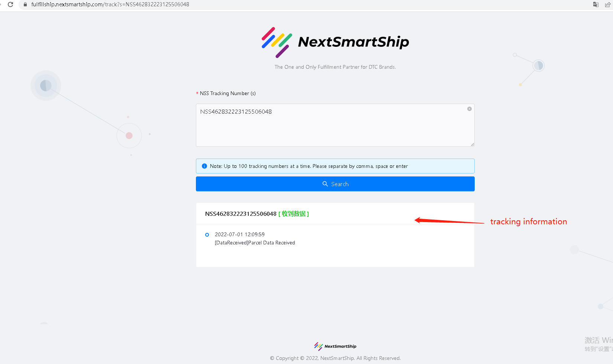The height and width of the screenshot is (364, 613).
Task: Click the magnifier icon on Search button
Action: coord(325,184)
